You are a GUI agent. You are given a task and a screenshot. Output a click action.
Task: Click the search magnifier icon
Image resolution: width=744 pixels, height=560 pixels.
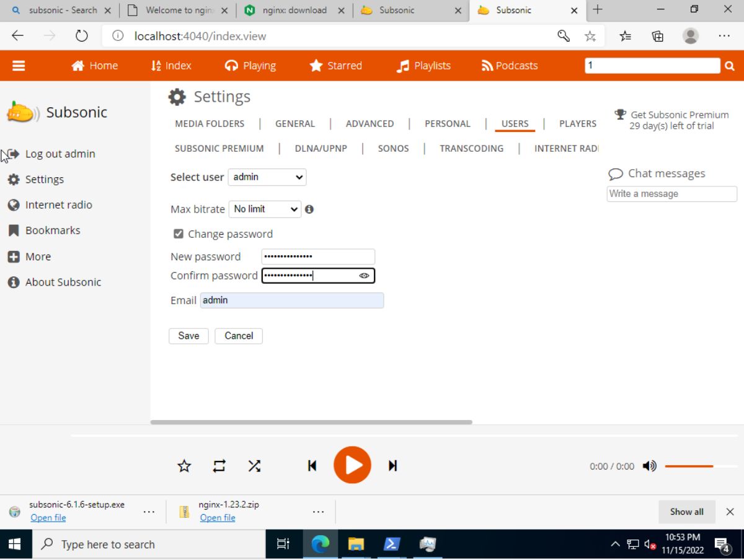click(730, 65)
